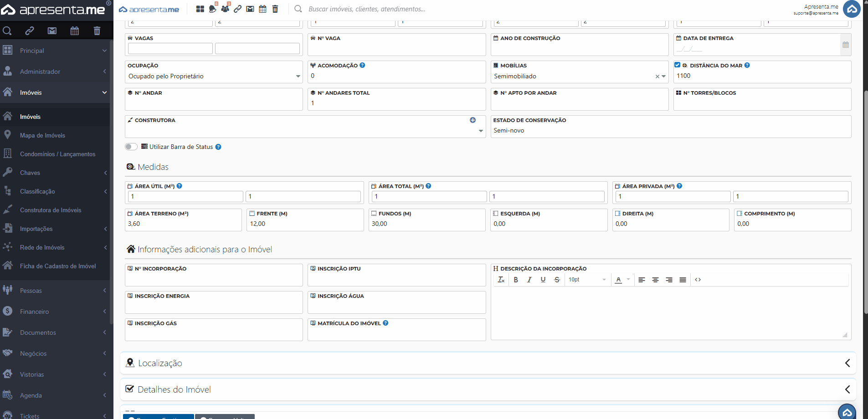
Task: Open Condomínios / Lançamentos menu item
Action: pyautogui.click(x=57, y=154)
